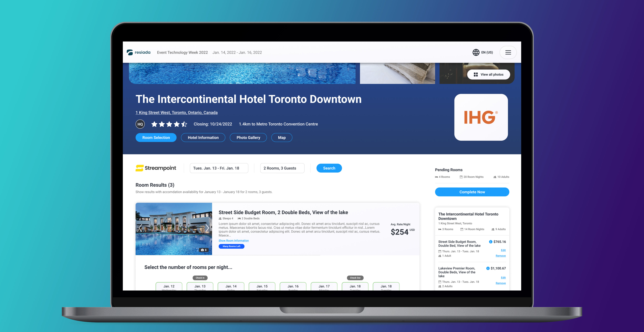This screenshot has width=644, height=332.
Task: Click the Show Room Information link
Action: coord(233,241)
